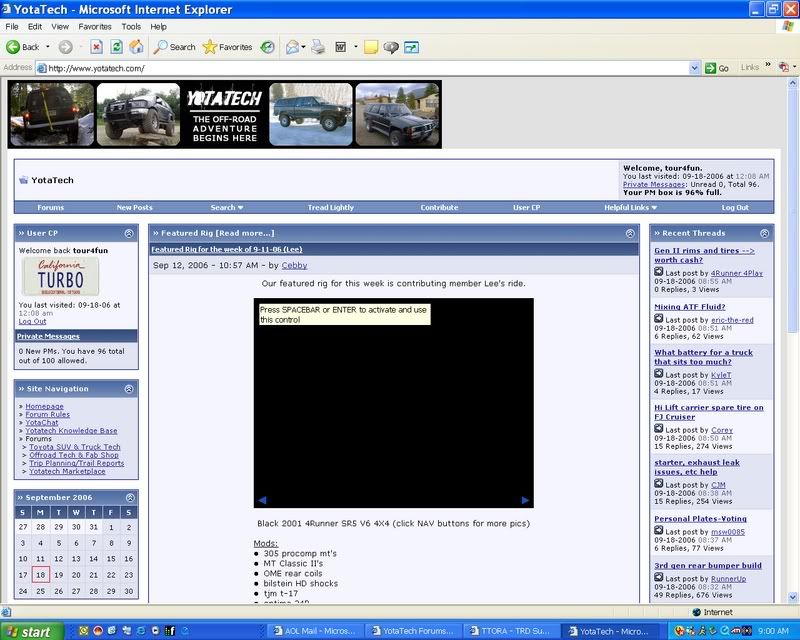Collapse the Site Navigation panel

pos(129,388)
